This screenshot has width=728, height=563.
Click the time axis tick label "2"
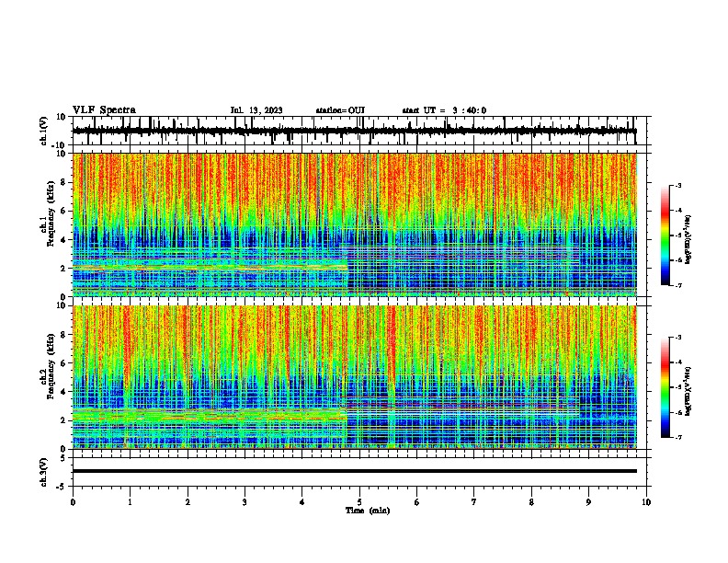coord(188,502)
